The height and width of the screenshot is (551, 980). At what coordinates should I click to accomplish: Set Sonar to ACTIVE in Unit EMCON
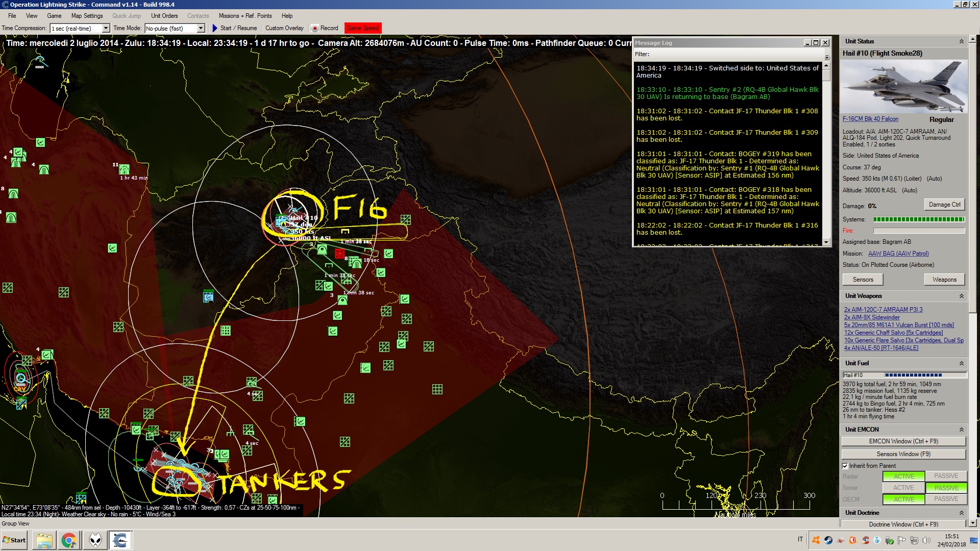click(903, 488)
